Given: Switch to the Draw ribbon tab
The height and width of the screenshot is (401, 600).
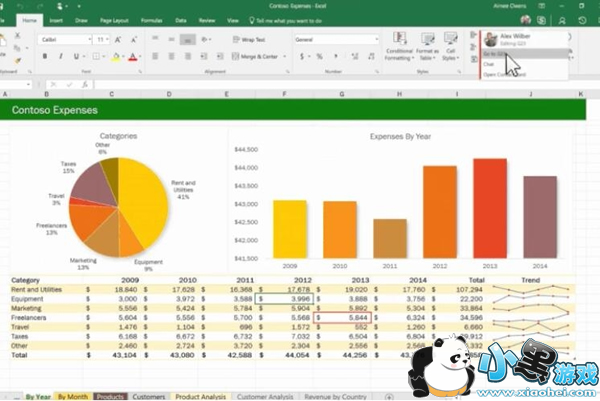Looking at the screenshot, I should pyautogui.click(x=81, y=21).
